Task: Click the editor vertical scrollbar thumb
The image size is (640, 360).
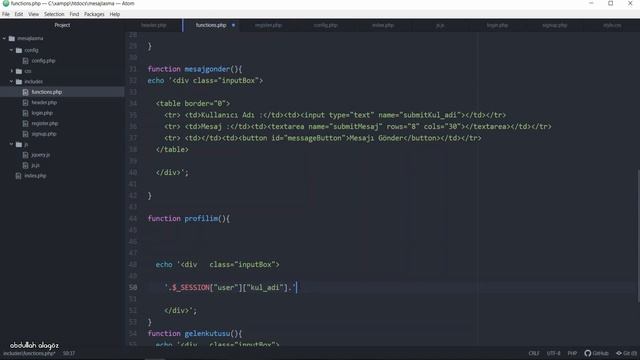Action: click(638, 236)
